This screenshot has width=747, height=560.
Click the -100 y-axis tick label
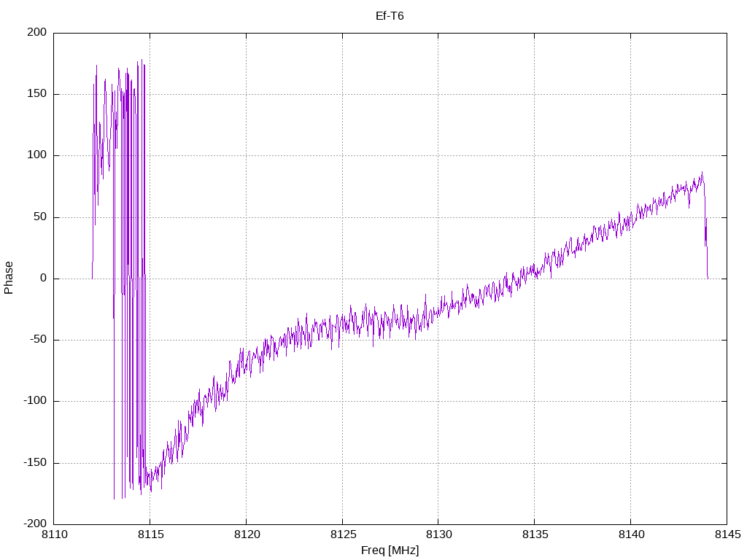[x=35, y=401]
